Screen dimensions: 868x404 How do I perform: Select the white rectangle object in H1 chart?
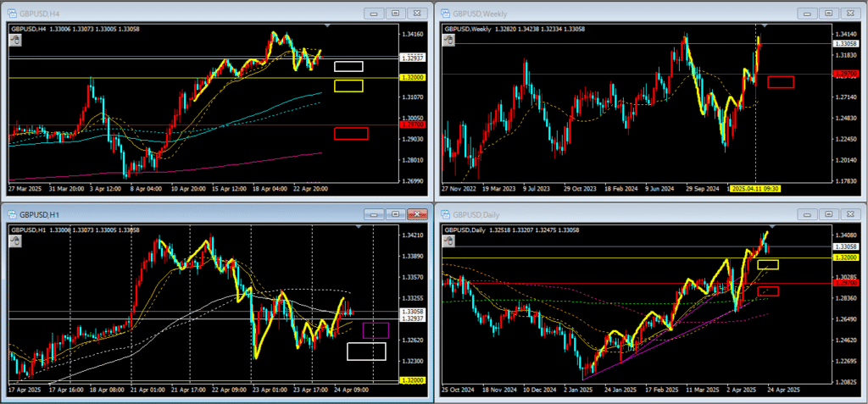pyautogui.click(x=366, y=351)
